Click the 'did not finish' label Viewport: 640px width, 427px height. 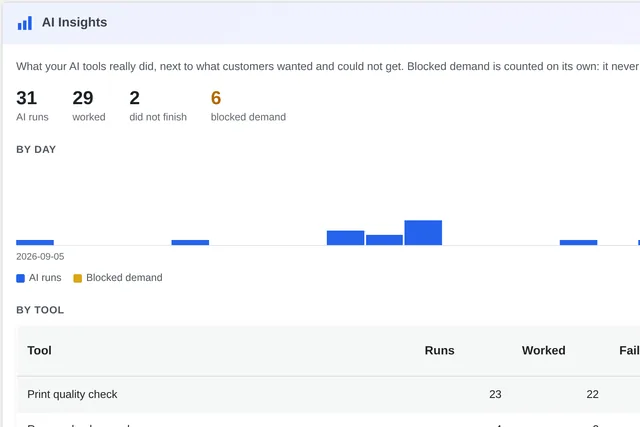point(158,117)
